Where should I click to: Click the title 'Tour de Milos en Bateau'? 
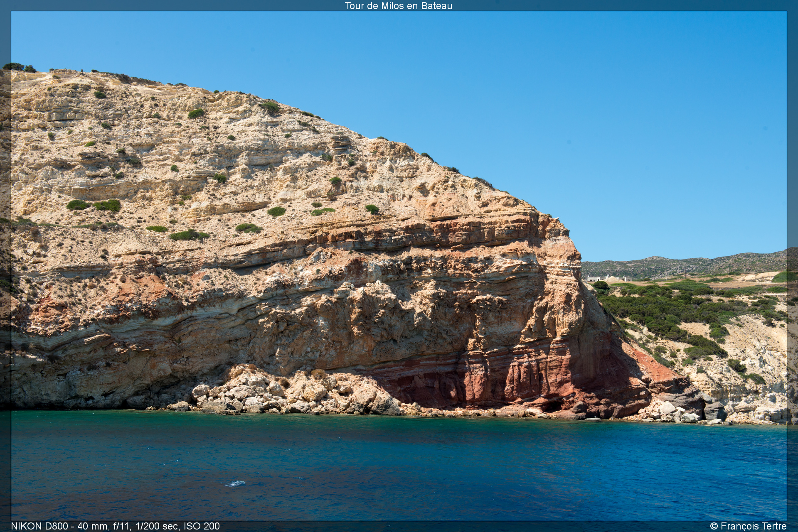coord(398,6)
